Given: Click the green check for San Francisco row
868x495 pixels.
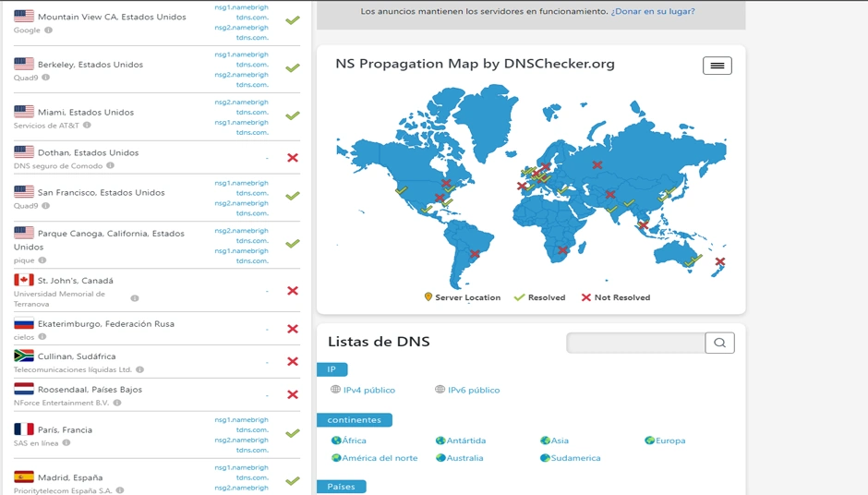Looking at the screenshot, I should coord(293,196).
